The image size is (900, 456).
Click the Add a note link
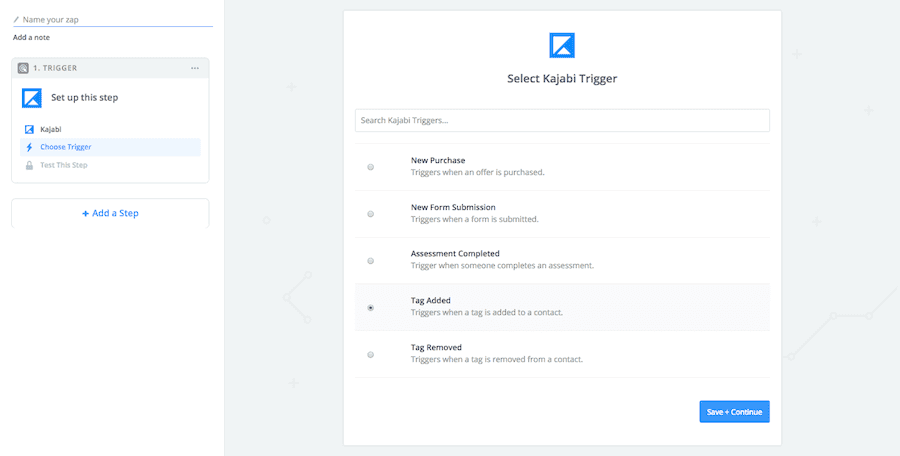31,37
